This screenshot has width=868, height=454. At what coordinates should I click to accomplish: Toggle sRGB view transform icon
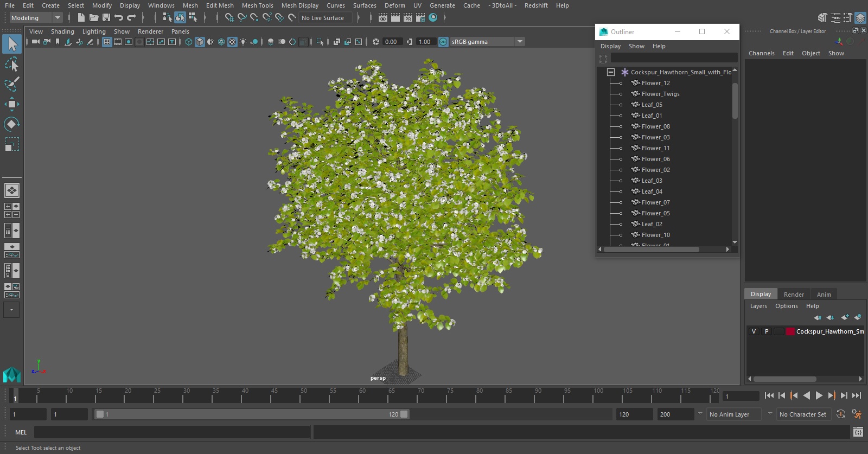[443, 42]
